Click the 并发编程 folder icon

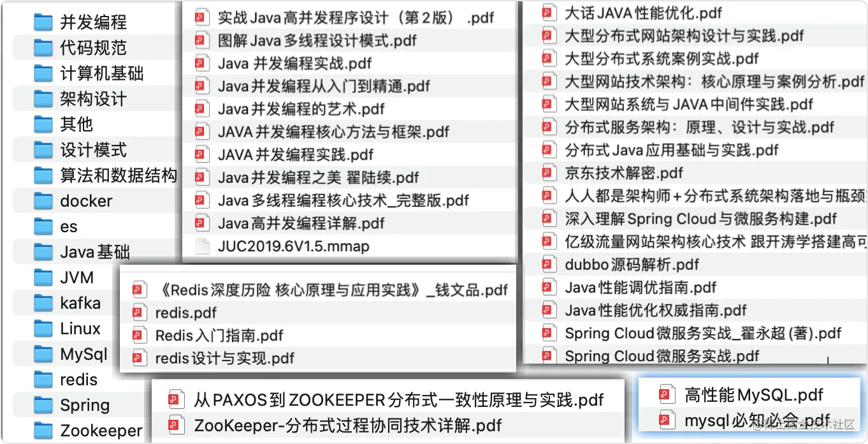click(x=43, y=22)
